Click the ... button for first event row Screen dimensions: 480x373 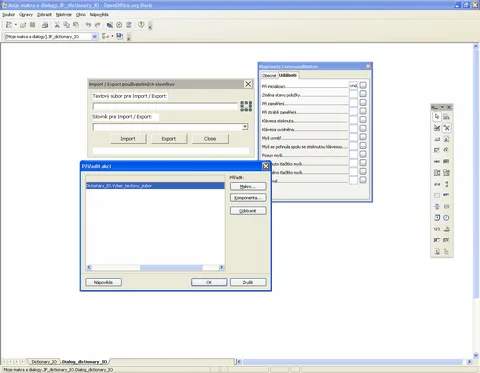tap(363, 85)
